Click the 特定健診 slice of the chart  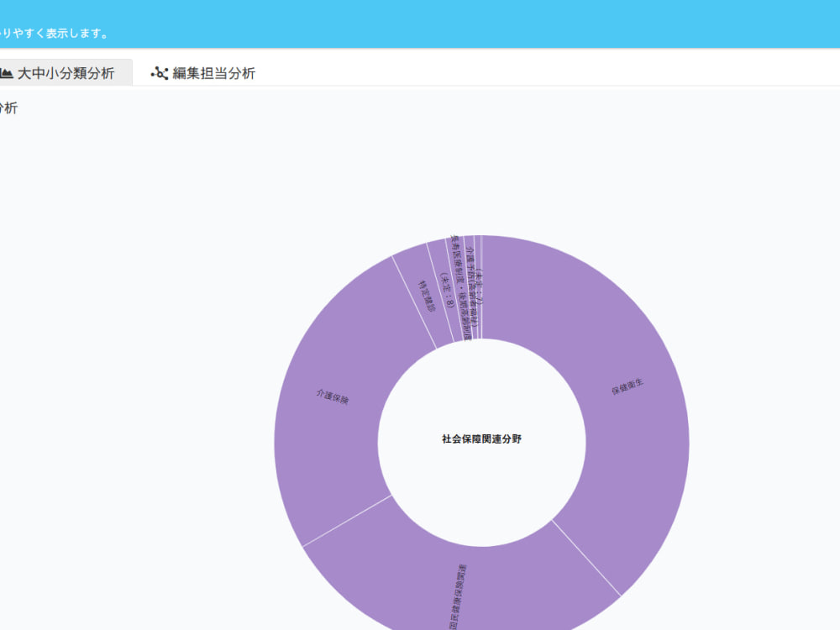pyautogui.click(x=425, y=294)
